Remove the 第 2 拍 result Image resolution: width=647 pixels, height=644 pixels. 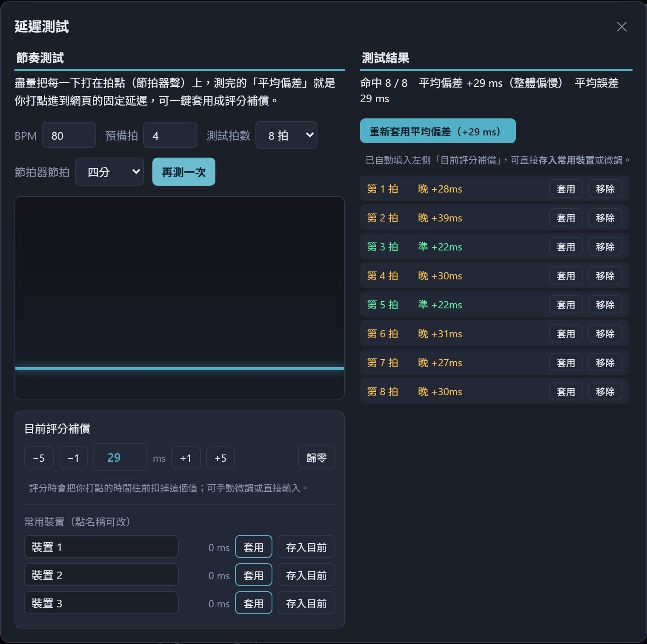pos(605,218)
